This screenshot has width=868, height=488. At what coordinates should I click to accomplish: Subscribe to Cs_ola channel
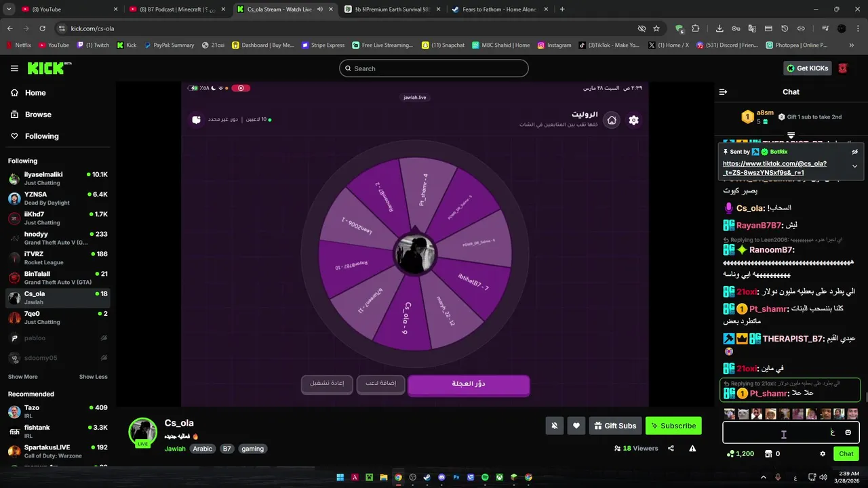click(x=673, y=426)
